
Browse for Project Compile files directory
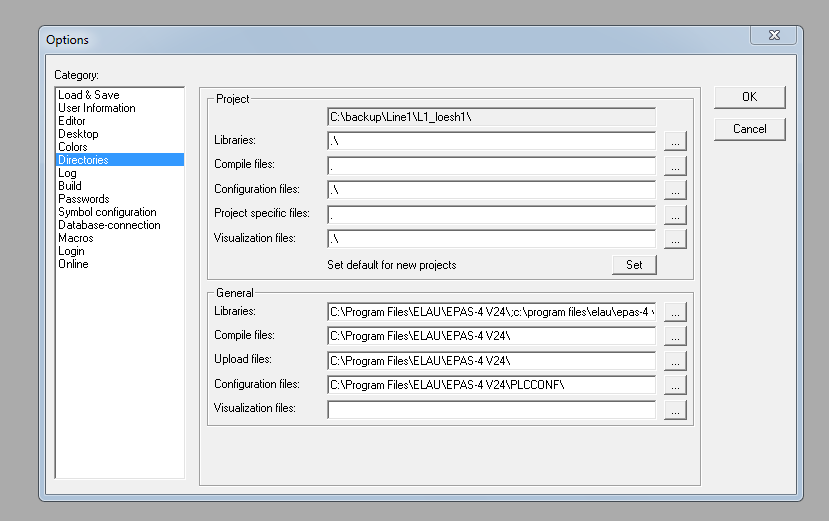[x=675, y=166]
